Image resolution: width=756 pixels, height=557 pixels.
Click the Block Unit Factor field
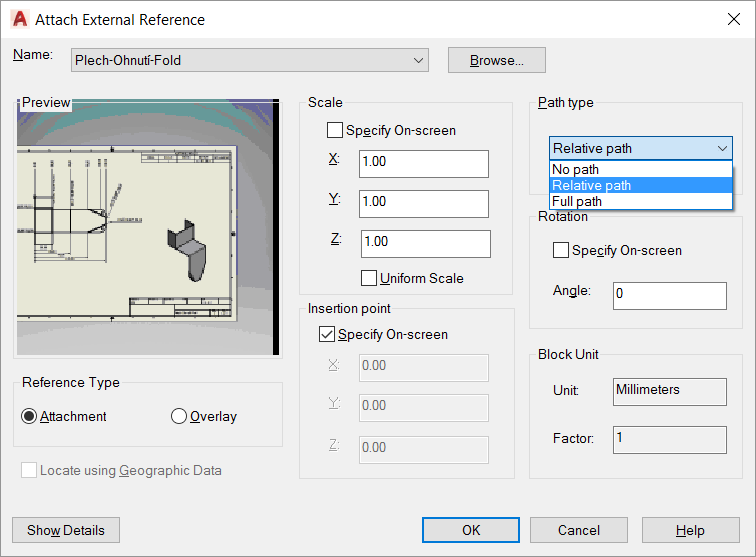pyautogui.click(x=670, y=440)
